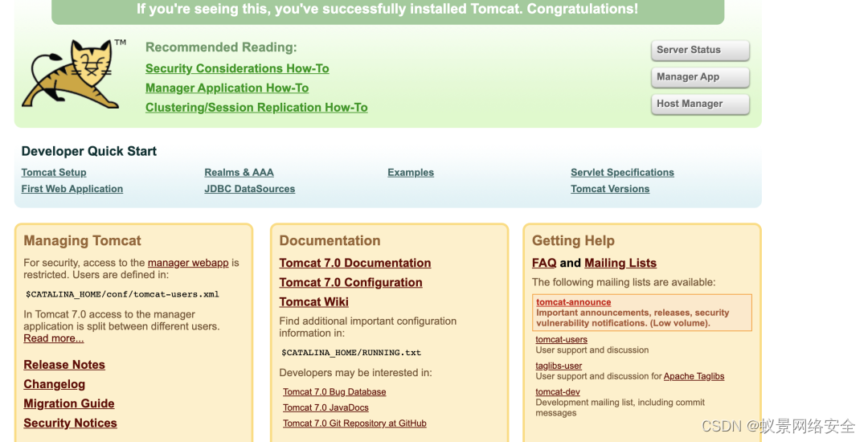
Task: Open Tomcat 7.0 Git Repository at GitHub
Action: pos(354,424)
